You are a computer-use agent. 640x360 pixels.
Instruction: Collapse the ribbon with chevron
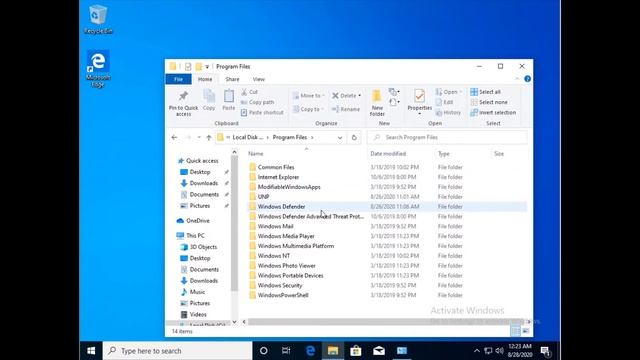[517, 79]
